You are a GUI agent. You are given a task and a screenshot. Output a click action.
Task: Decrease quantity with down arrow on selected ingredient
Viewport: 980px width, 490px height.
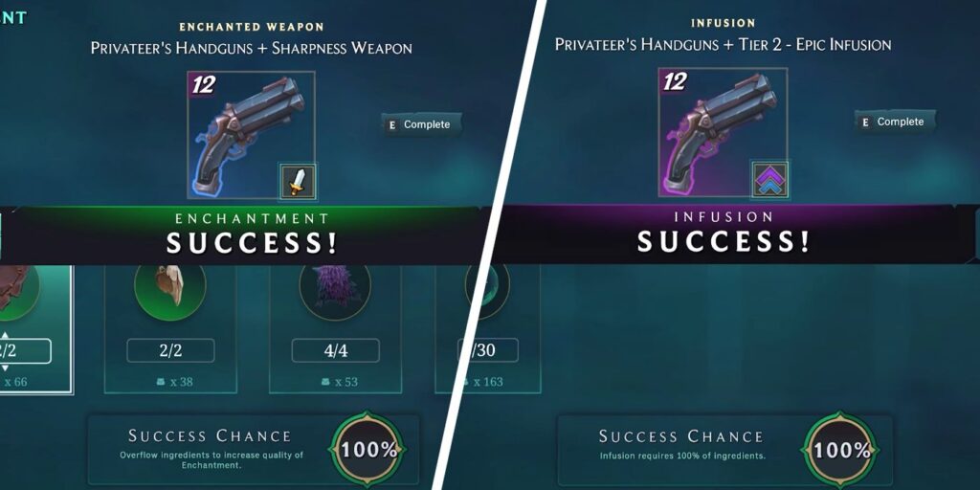(x=5, y=367)
